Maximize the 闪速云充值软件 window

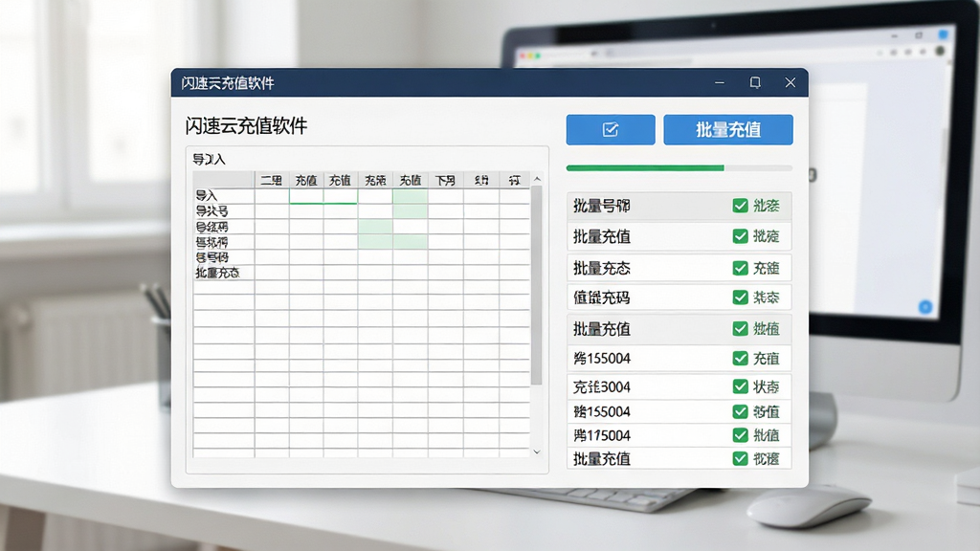755,82
